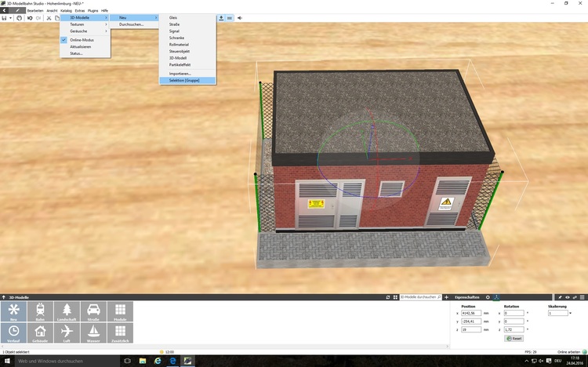Image resolution: width=588 pixels, height=367 pixels.
Task: Click the Gebäude house category tile
Action: click(x=40, y=332)
